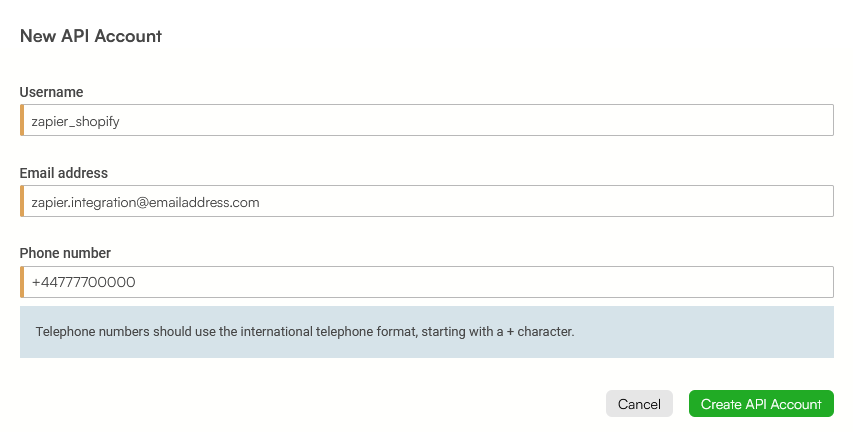Focus the Username input field
The height and width of the screenshot is (432, 853).
pos(427,120)
